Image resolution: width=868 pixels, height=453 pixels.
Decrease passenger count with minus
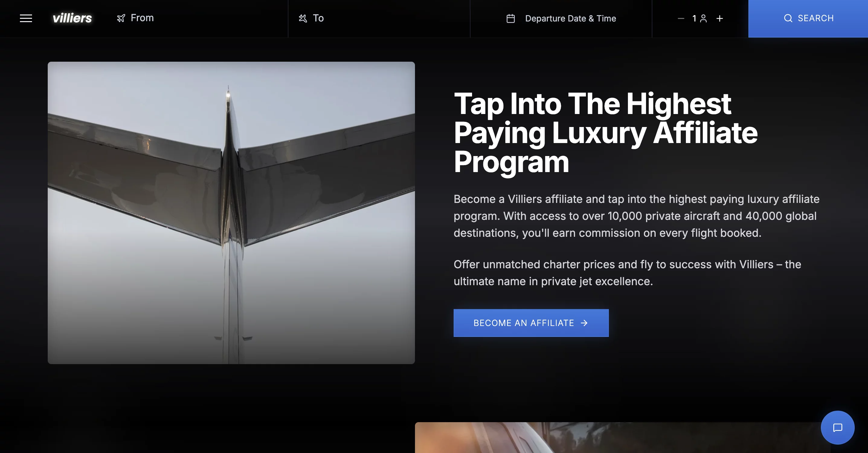click(681, 18)
